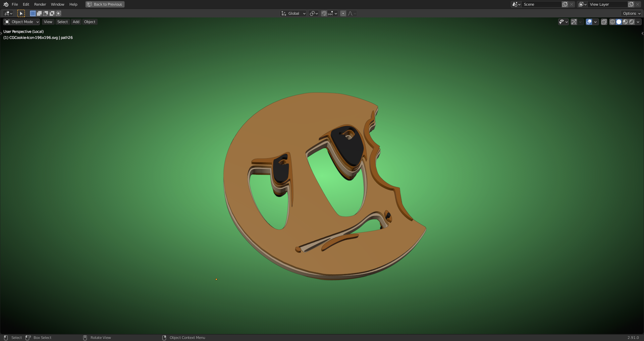This screenshot has height=341, width=644.
Task: Open the pivot point dropdown
Action: 314,13
